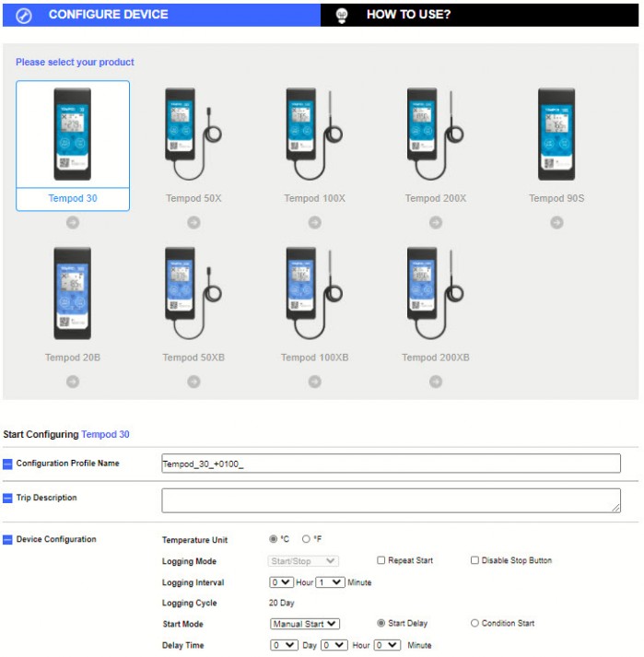Viewport: 644px width, 657px height.
Task: Click the Tempod 90S product label
Action: [x=556, y=198]
